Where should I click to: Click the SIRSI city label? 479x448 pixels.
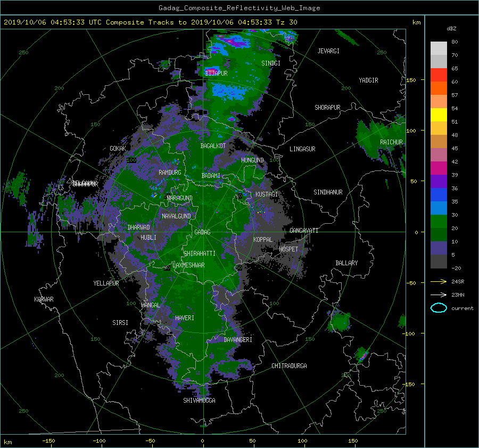click(120, 323)
